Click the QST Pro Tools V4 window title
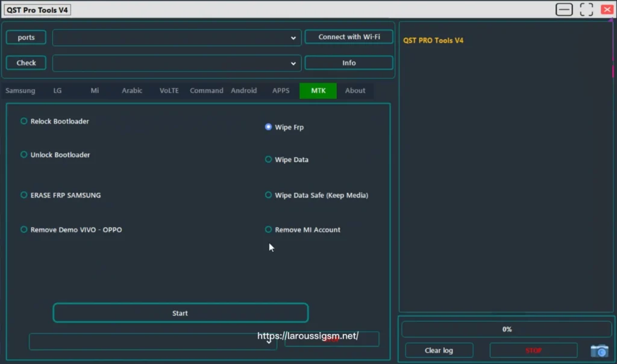This screenshot has width=617, height=364. point(37,10)
